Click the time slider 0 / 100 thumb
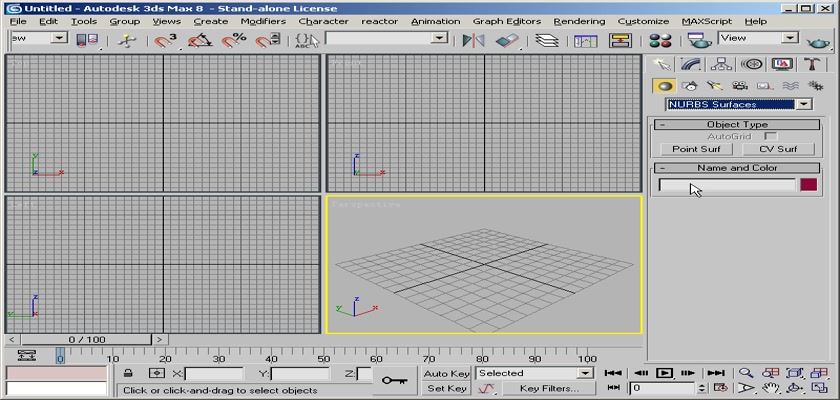 [x=86, y=339]
